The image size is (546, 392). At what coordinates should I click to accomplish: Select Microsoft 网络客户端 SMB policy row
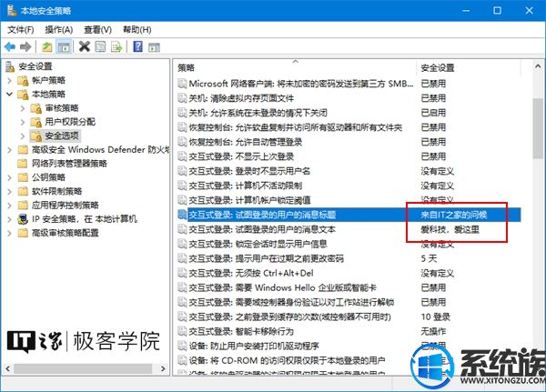click(349, 84)
